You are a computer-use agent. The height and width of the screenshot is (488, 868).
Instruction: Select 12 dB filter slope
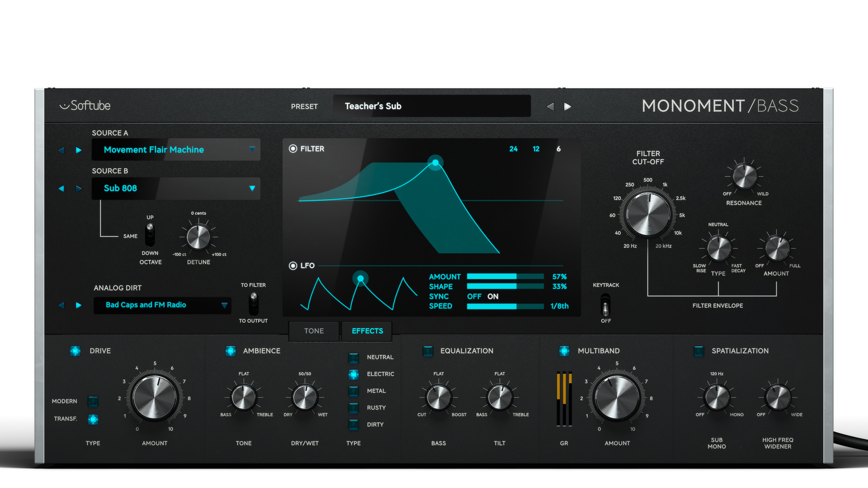[x=536, y=149]
